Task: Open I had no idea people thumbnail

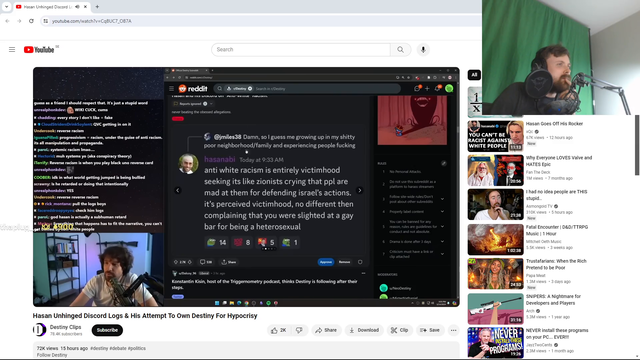Action: 496,204
